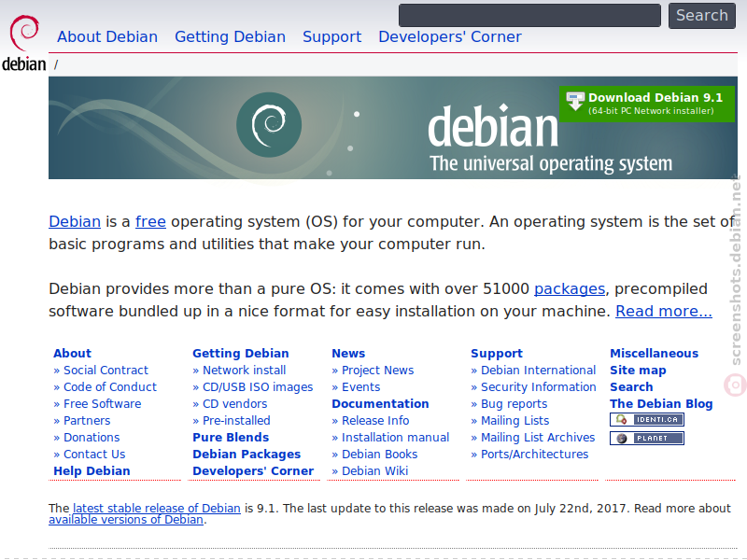View the Events link
This screenshot has width=747, height=560.
[361, 386]
